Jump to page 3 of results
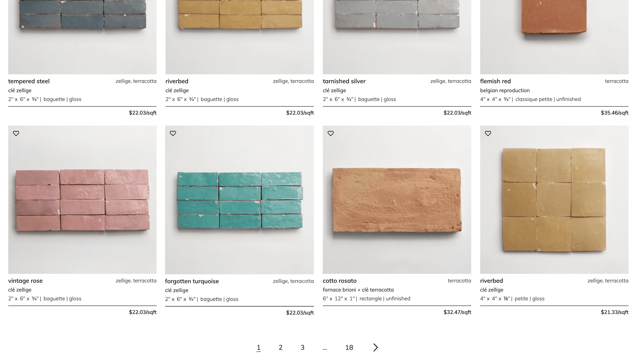Viewport: 636px width, 364px height. 302,347
